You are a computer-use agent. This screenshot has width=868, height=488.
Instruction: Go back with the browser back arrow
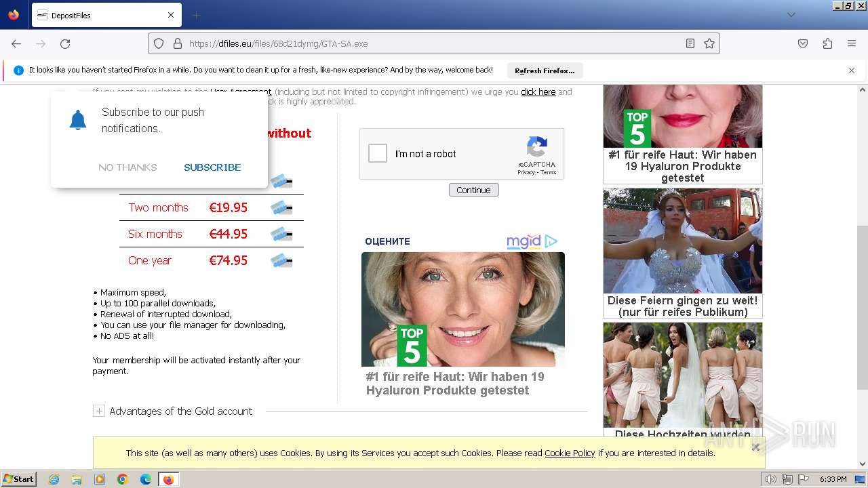(16, 43)
